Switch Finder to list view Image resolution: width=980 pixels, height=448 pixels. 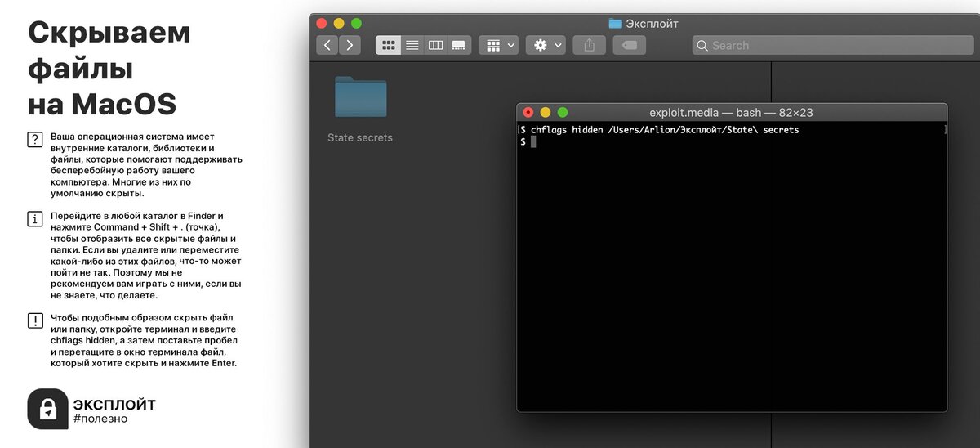coord(412,45)
